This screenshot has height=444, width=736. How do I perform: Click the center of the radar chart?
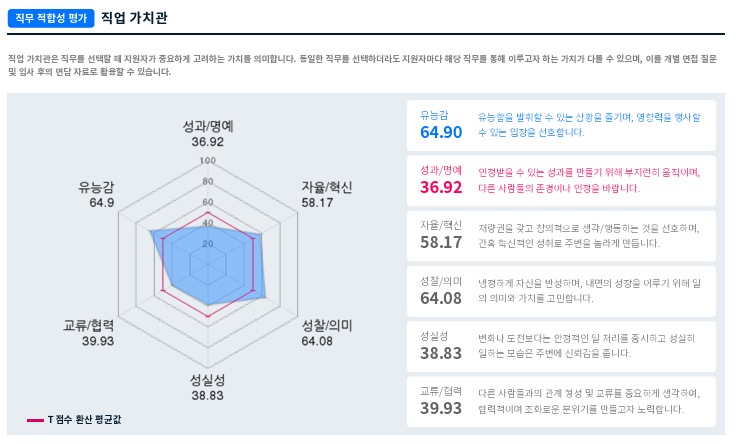pos(208,264)
